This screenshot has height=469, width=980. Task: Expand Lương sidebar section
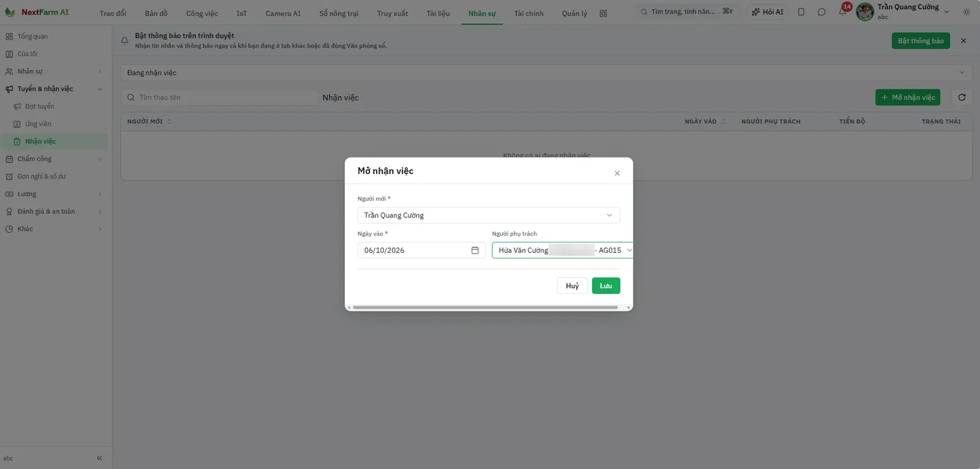[55, 194]
